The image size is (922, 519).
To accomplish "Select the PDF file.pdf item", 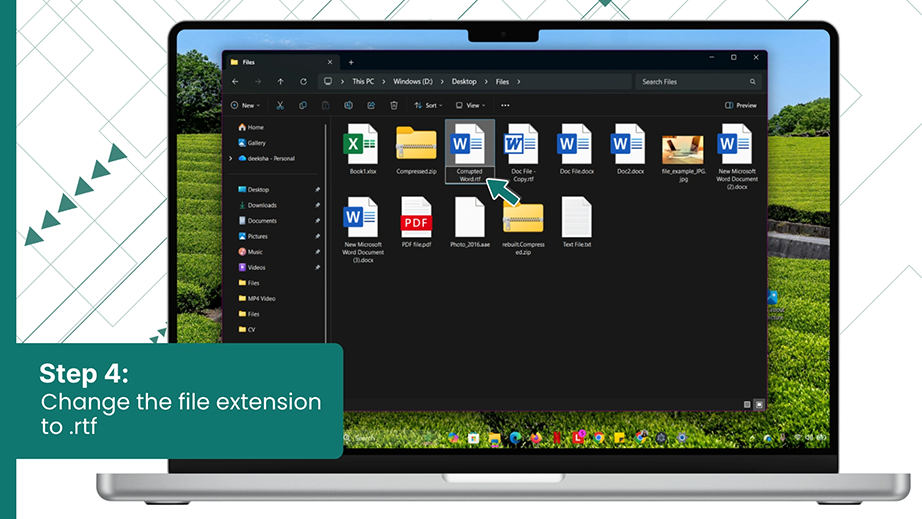I will coord(416,222).
